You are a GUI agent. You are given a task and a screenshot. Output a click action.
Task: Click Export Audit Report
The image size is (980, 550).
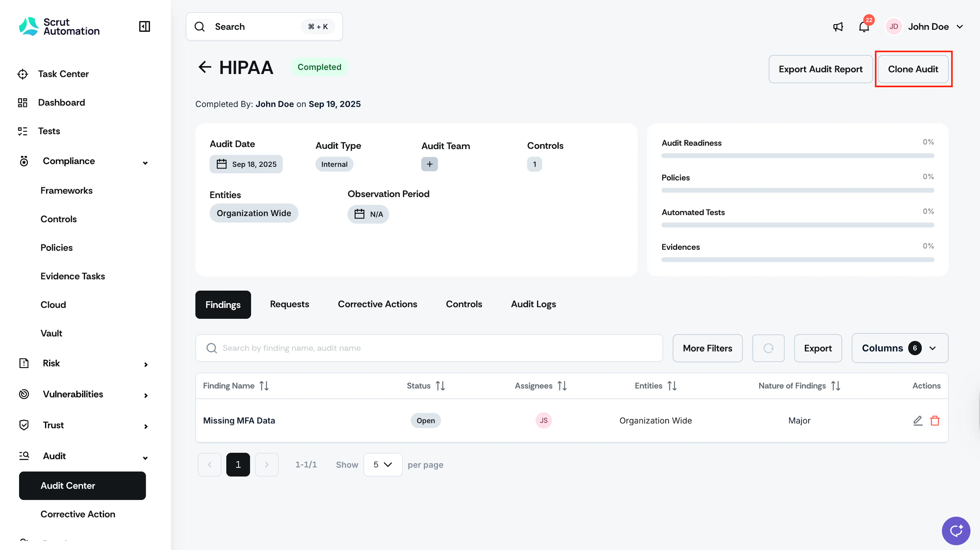[x=820, y=69]
